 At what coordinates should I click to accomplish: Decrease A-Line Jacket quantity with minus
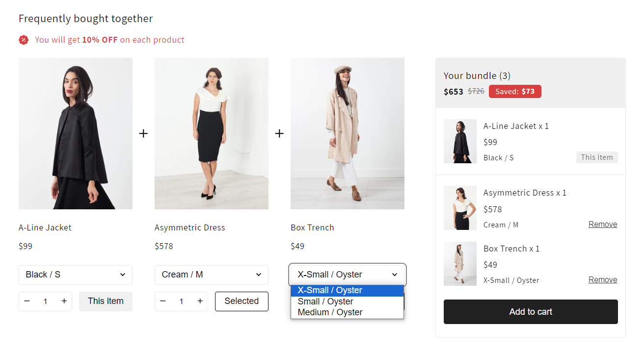click(x=27, y=301)
